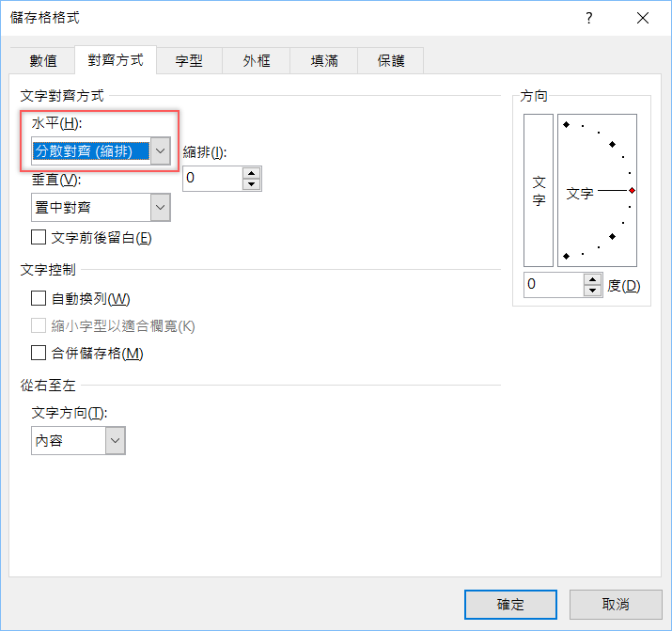Image resolution: width=672 pixels, height=631 pixels.
Task: Go to the 外框 border tab
Action: (x=257, y=61)
